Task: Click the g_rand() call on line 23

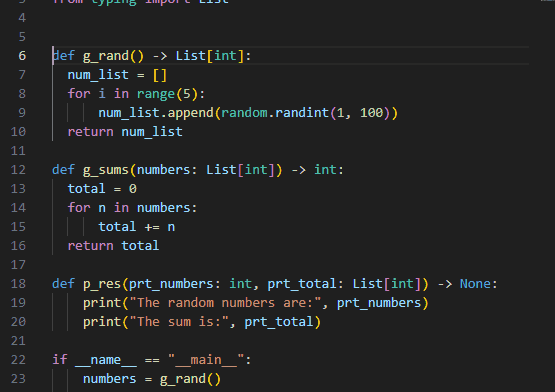Action: 190,379
